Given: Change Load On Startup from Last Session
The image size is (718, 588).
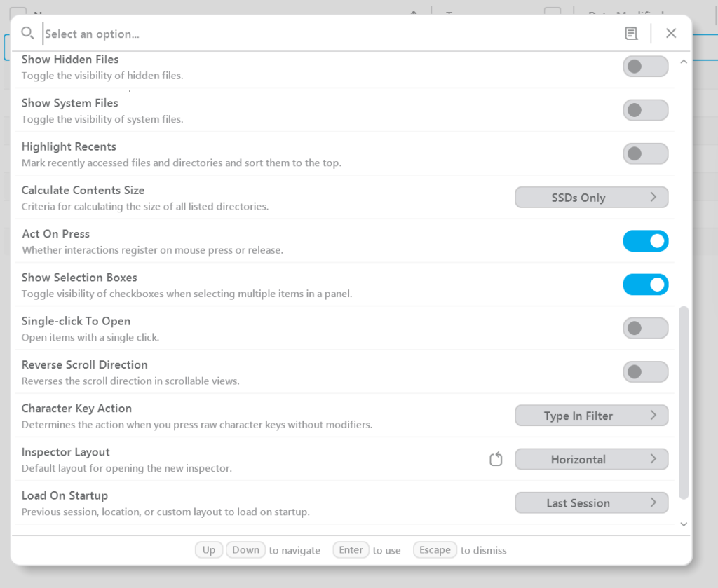Looking at the screenshot, I should [591, 502].
